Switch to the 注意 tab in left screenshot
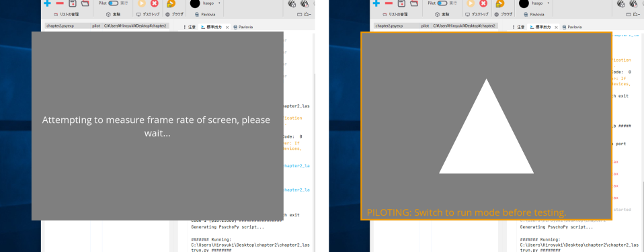Screen dimensions: 644x252 tap(190, 27)
